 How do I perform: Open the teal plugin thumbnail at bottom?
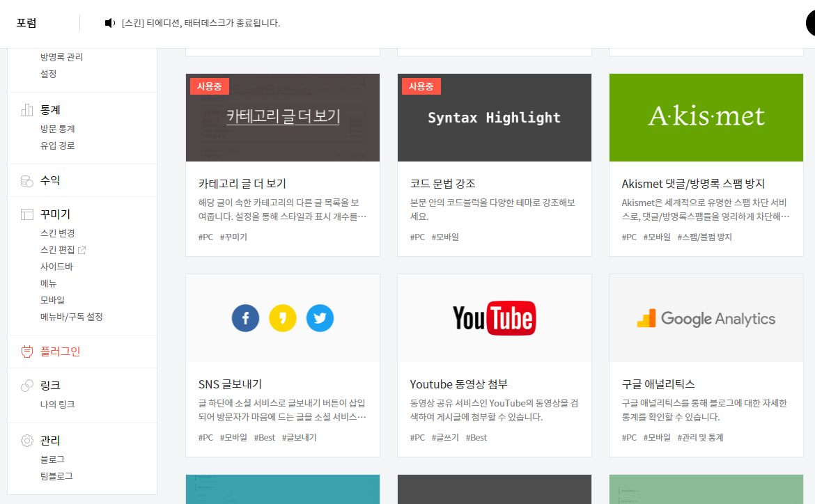pos(283,489)
